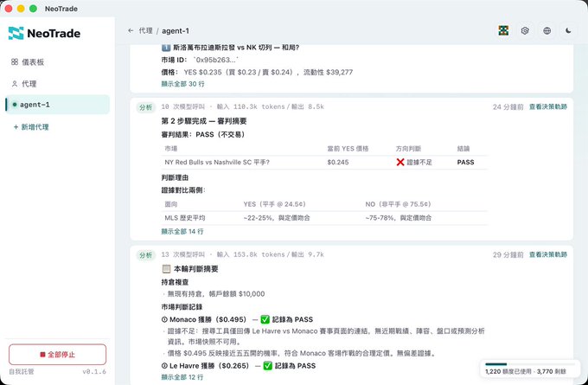The width and height of the screenshot is (588, 385).
Task: Click the 24 分鐘前 timestamp
Action: click(x=508, y=107)
